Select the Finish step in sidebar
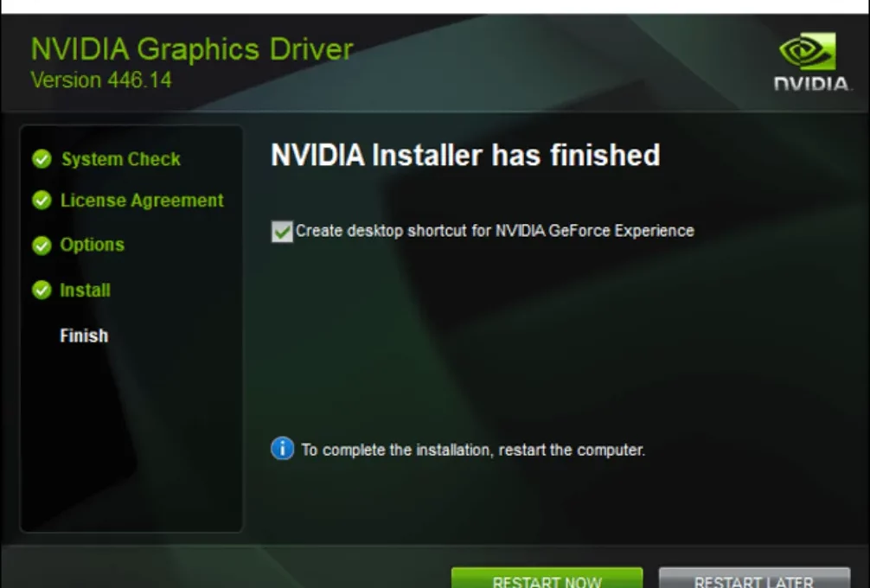Image resolution: width=870 pixels, height=588 pixels. 84,336
